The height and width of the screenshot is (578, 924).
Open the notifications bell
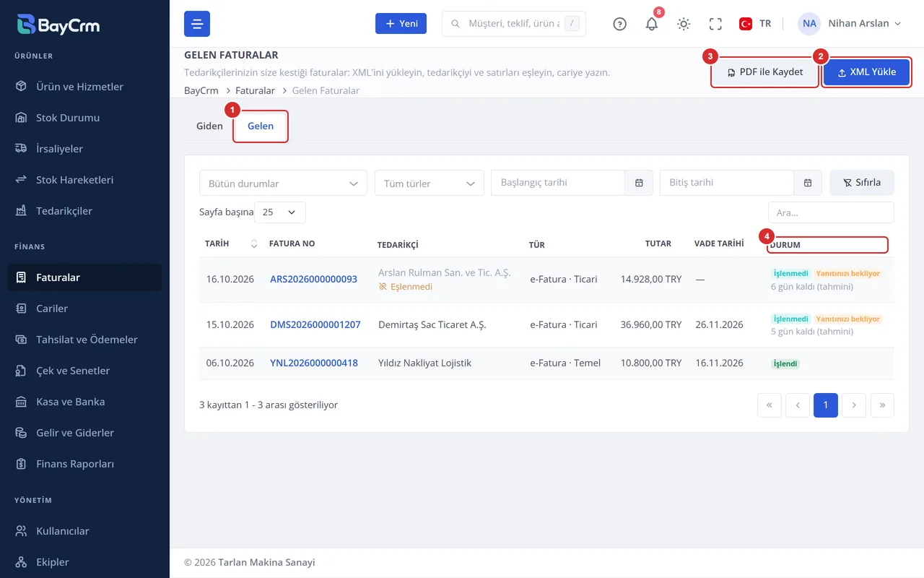tap(651, 24)
